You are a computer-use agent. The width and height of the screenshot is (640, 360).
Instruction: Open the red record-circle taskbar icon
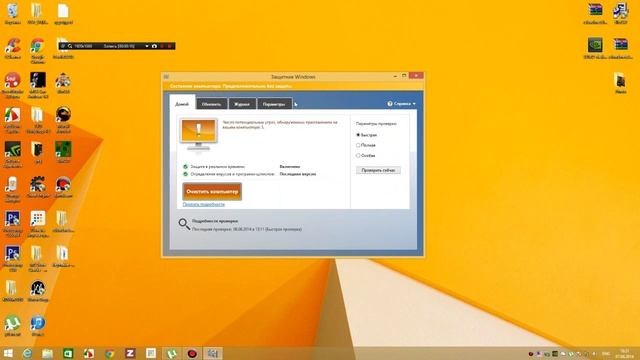click(x=192, y=353)
